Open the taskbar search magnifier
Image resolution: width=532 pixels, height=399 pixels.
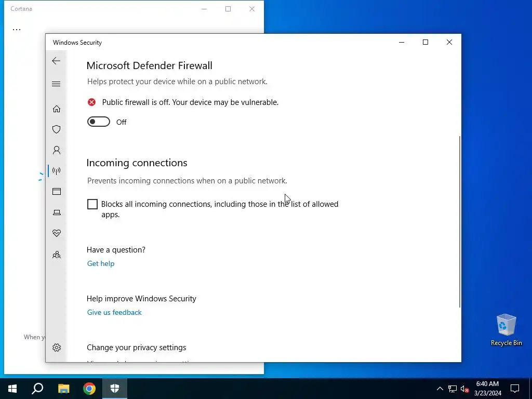37,389
